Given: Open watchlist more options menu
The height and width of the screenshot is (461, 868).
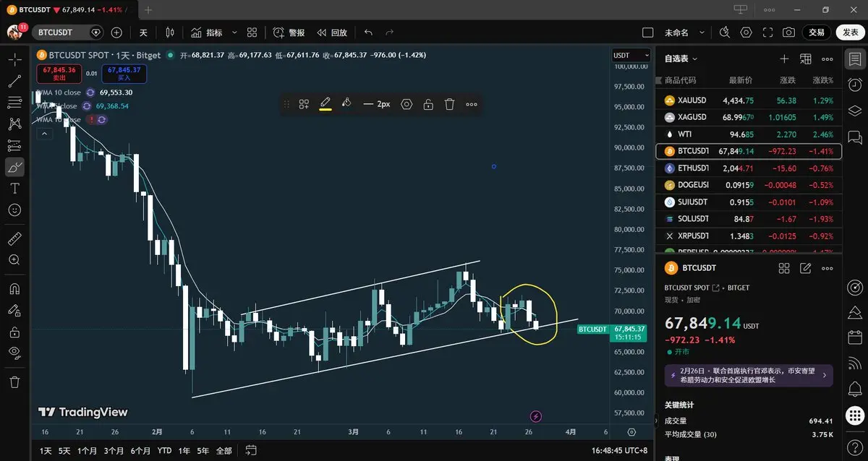Looking at the screenshot, I should pos(827,59).
